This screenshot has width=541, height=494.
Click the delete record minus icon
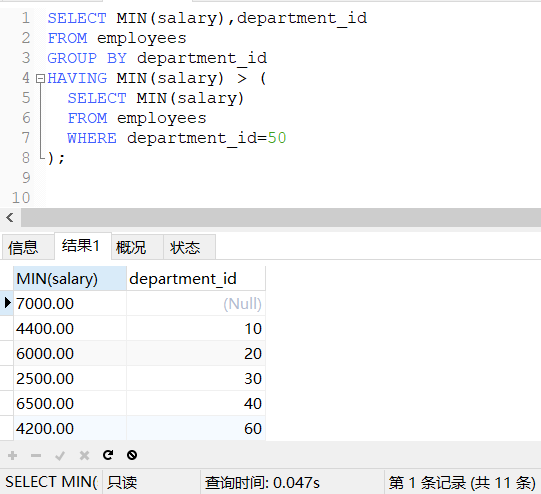click(36, 455)
